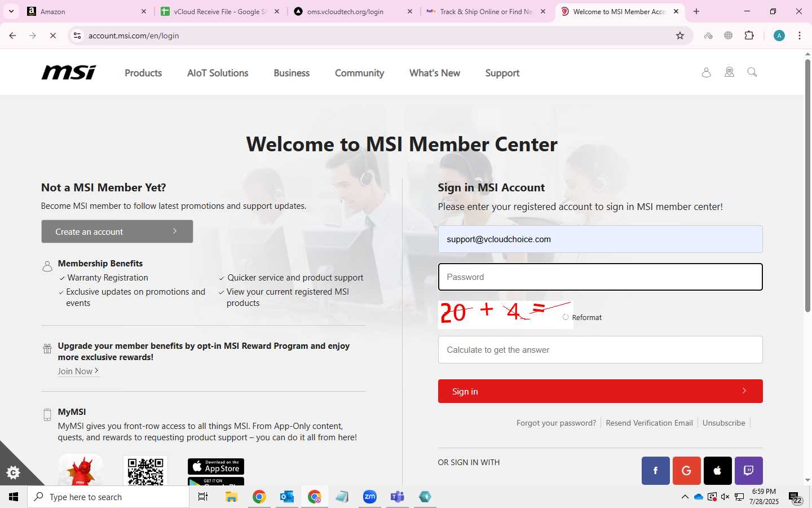Open Outlook from taskbar
This screenshot has height=508, width=812.
(287, 497)
